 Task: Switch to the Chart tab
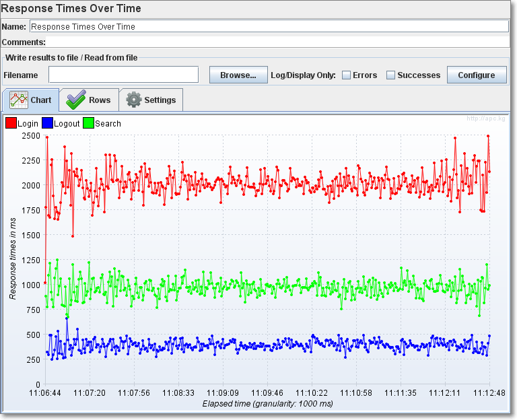pyautogui.click(x=31, y=100)
